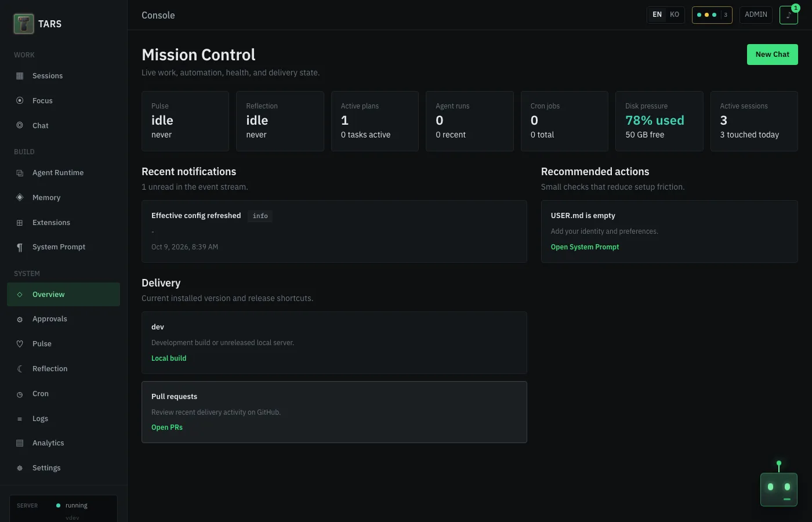Click the Memory diamond icon
Screen dimensions: 812x522
tap(20, 197)
